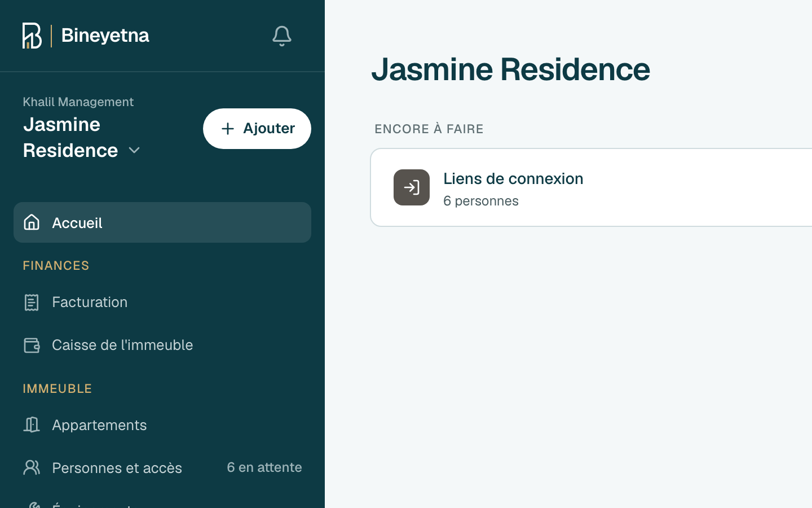Image resolution: width=812 pixels, height=508 pixels.
Task: Open Caisse de l'immeuble
Action: (x=162, y=345)
